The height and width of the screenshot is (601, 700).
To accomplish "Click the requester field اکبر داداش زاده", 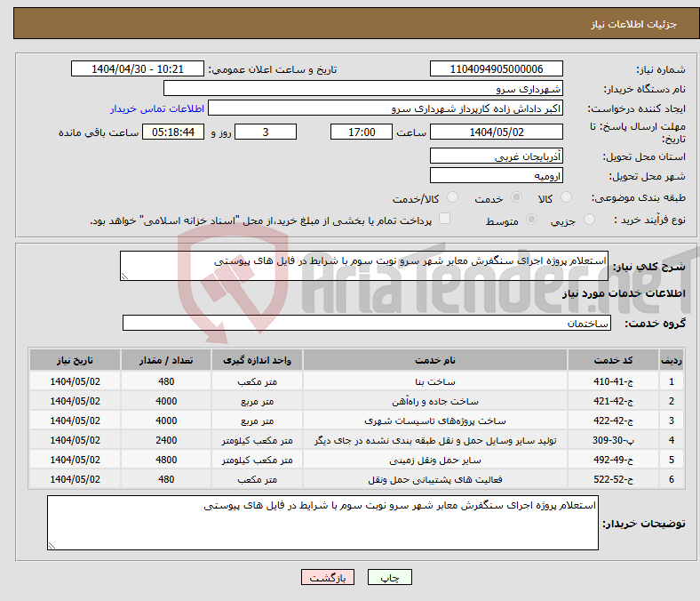I will [386, 108].
